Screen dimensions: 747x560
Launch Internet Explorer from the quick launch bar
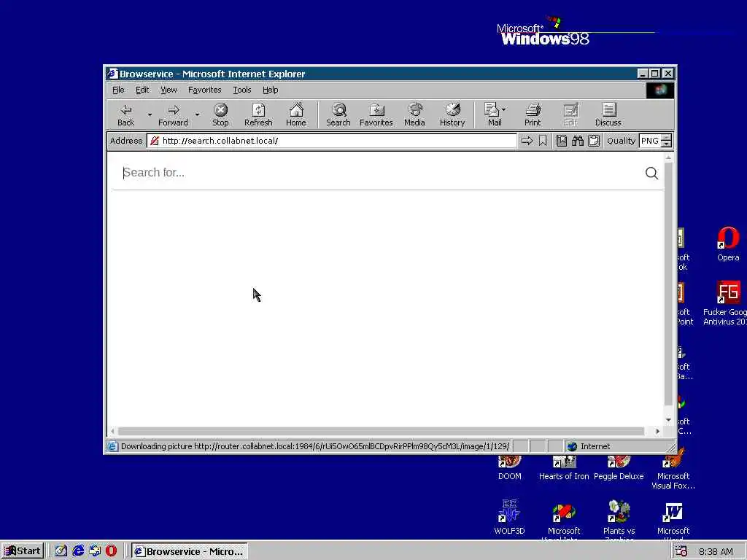coord(77,551)
